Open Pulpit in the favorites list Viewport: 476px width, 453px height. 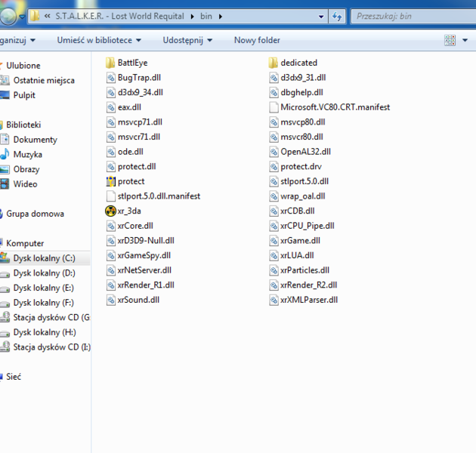pyautogui.click(x=23, y=95)
